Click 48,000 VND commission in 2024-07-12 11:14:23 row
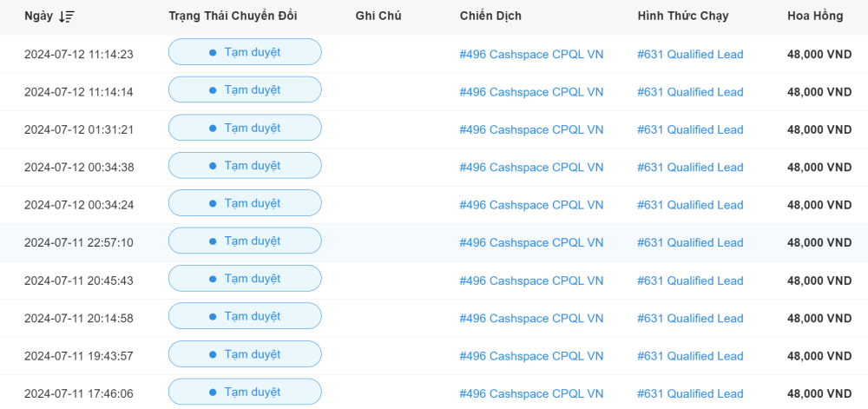Image resolution: width=868 pixels, height=409 pixels. [x=819, y=54]
